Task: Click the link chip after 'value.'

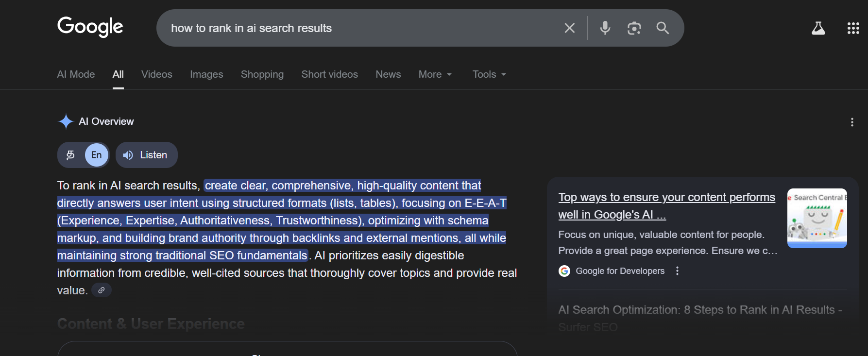Action: [102, 290]
